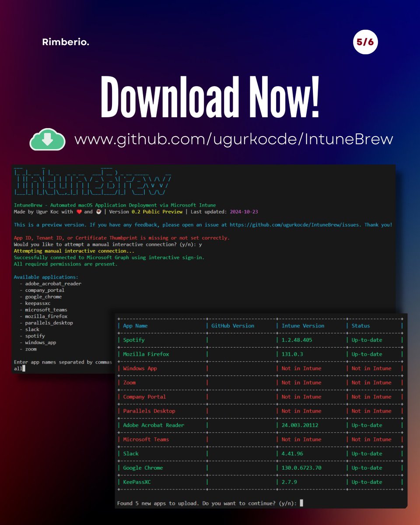
Task: Click Spotify's Up-to-date status cell
Action: coord(367,340)
